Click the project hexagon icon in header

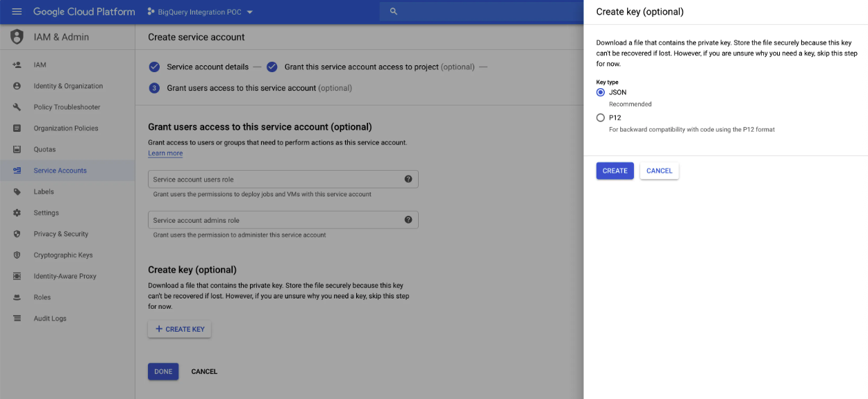[x=151, y=12]
